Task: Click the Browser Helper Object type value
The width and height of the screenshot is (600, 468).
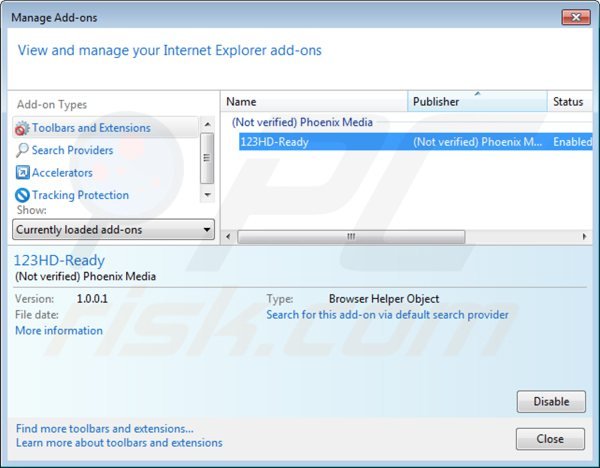Action: (384, 298)
